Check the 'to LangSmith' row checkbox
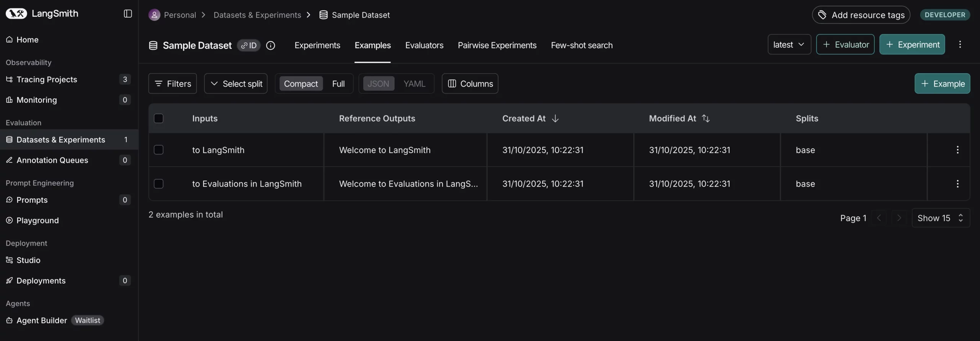The image size is (980, 341). coord(158,150)
